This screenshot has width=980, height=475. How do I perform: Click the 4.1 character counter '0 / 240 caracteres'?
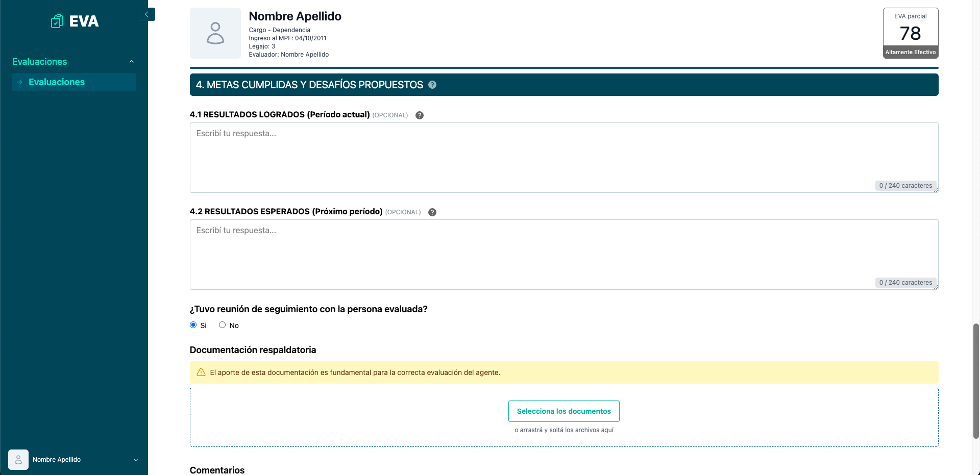pyautogui.click(x=905, y=186)
